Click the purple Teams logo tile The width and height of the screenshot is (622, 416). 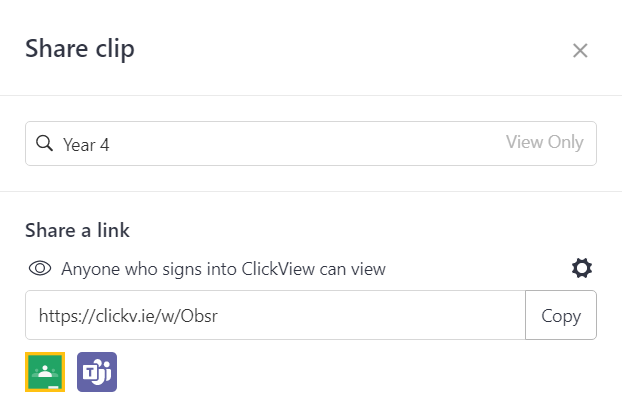click(x=97, y=372)
